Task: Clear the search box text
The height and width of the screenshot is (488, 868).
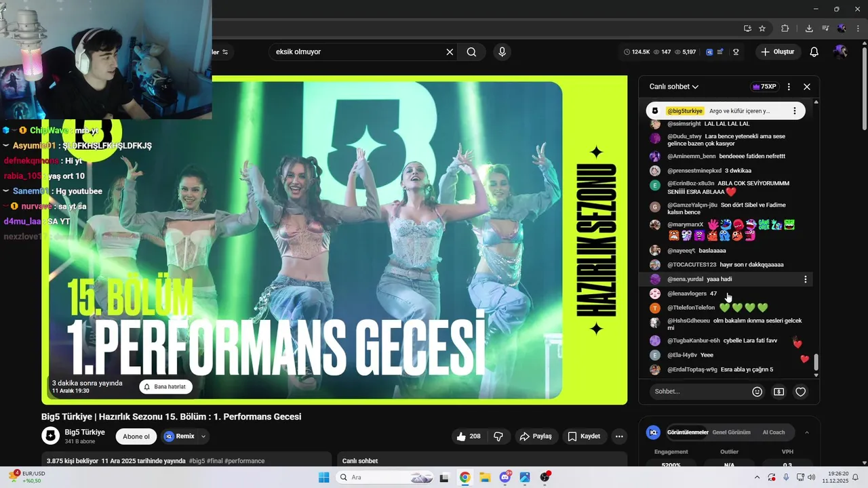Action: point(450,52)
